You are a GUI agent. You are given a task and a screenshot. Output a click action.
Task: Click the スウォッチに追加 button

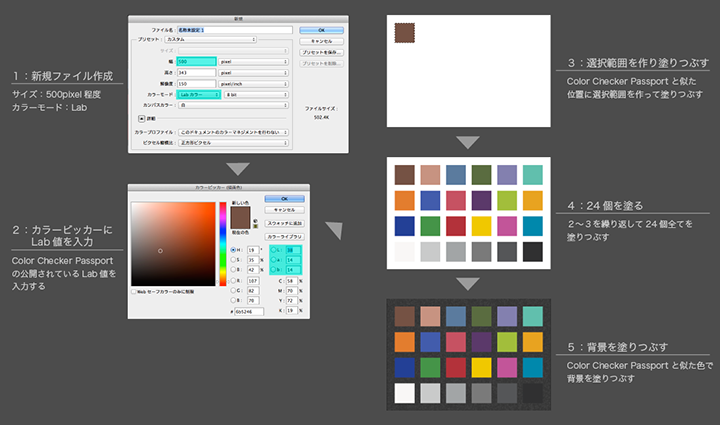(x=285, y=222)
